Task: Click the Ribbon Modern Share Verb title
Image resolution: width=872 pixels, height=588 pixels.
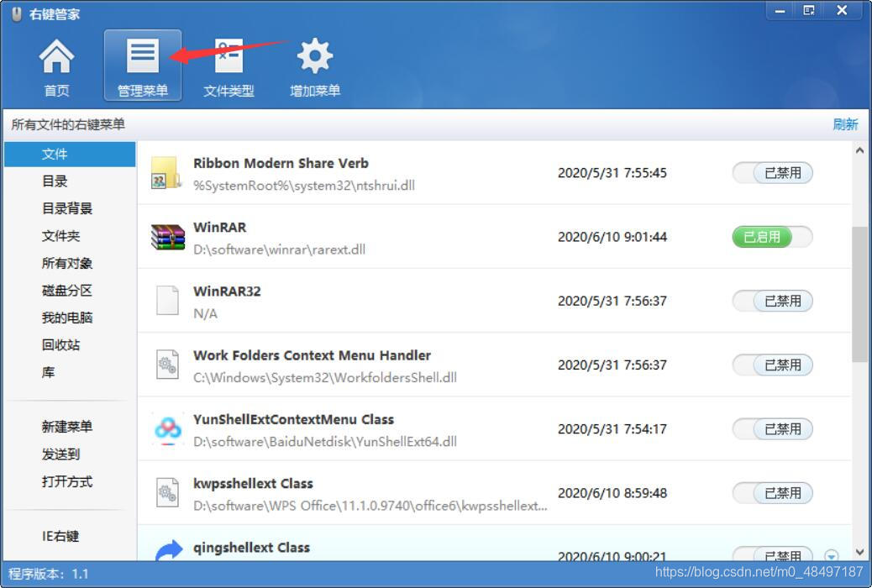Action: pyautogui.click(x=281, y=164)
